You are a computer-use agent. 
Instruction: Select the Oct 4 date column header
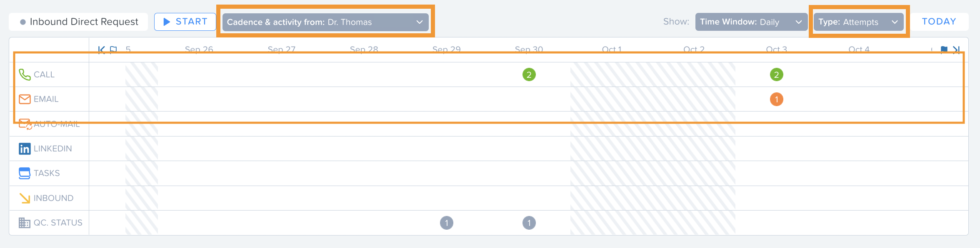click(859, 50)
